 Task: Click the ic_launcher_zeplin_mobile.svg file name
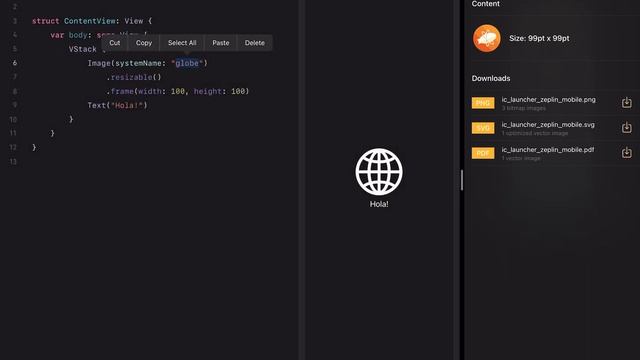[548, 124]
